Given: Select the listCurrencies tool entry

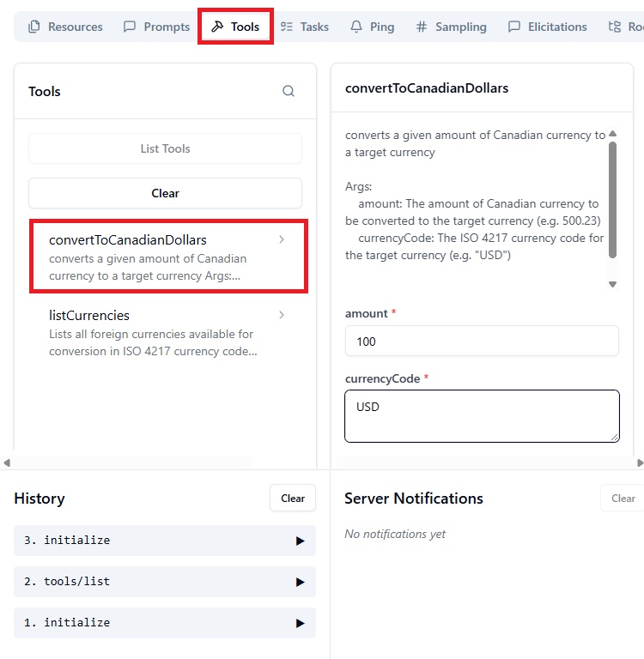Looking at the screenshot, I should pyautogui.click(x=166, y=333).
